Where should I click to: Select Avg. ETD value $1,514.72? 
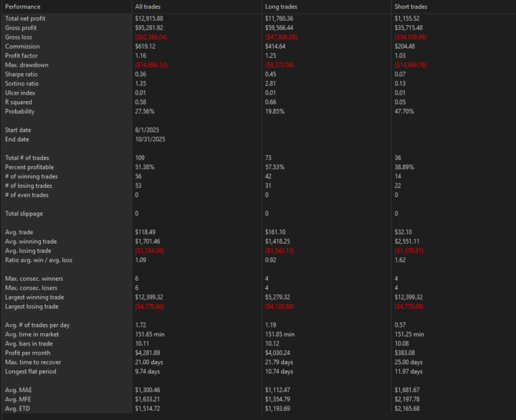click(x=148, y=409)
